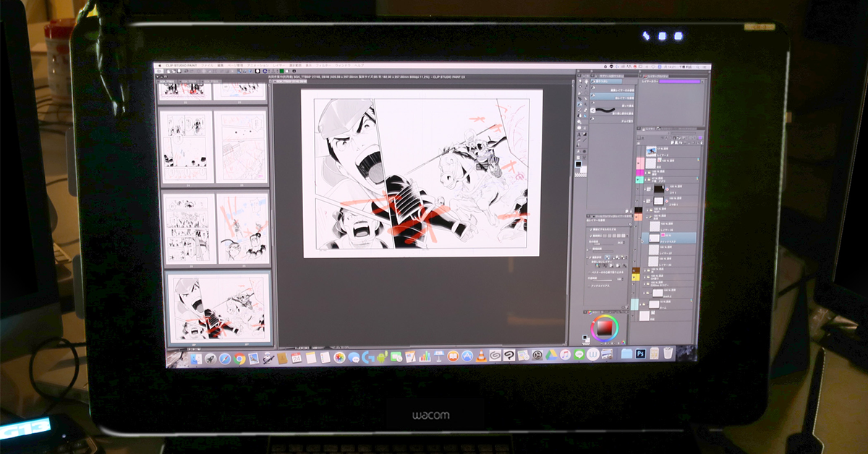This screenshot has height=454, width=868.
Task: Open the ページ管理 menu
Action: pos(236,66)
